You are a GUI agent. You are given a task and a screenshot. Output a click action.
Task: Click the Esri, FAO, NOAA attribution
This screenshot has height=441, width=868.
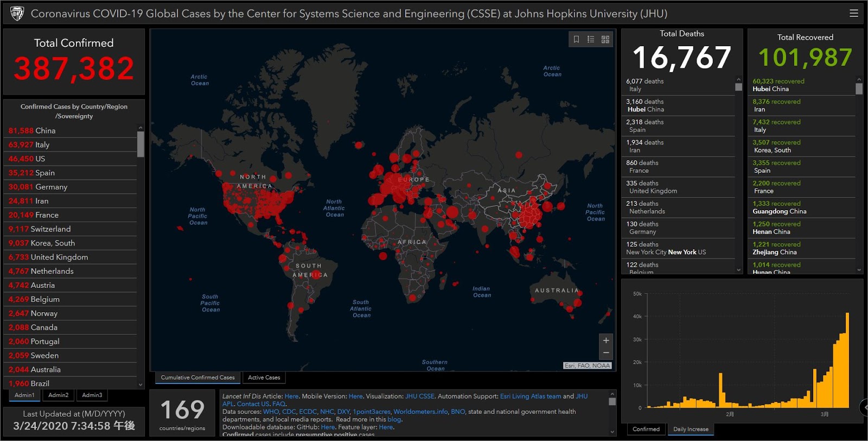(588, 366)
